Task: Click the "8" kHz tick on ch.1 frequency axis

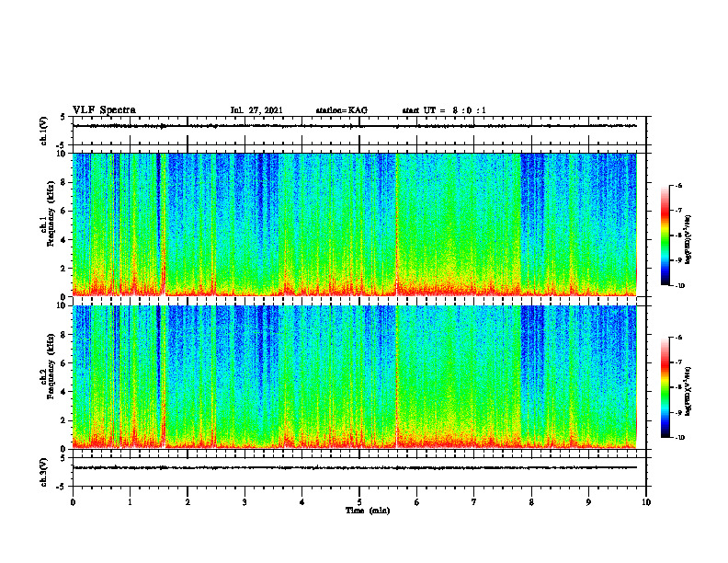Action: [x=64, y=182]
